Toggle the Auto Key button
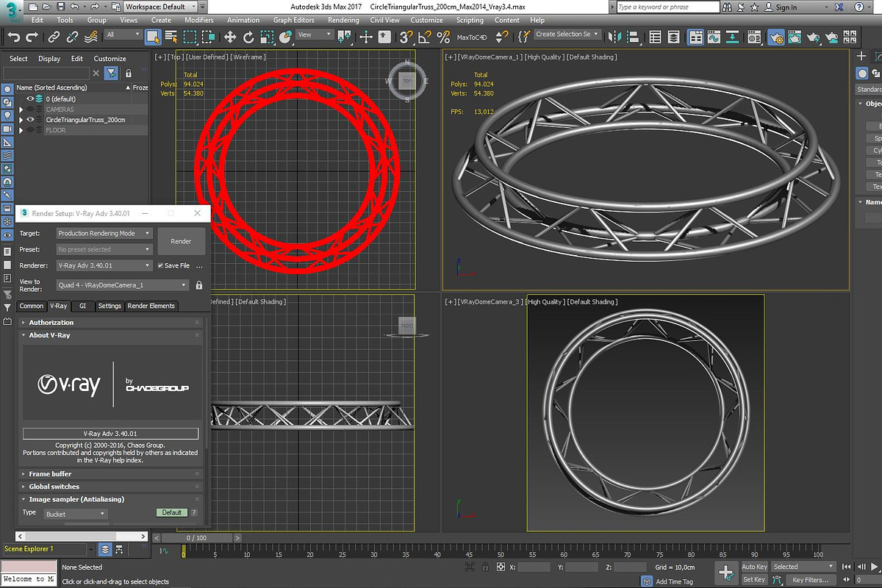Image resolution: width=882 pixels, height=588 pixels. pyautogui.click(x=754, y=567)
